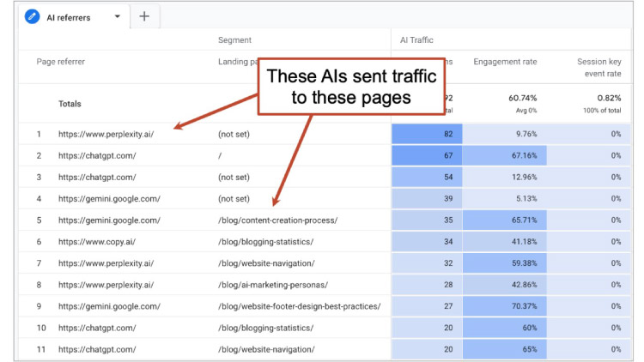Click (not set) landing page in row 1
The height and width of the screenshot is (362, 644).
tap(234, 134)
